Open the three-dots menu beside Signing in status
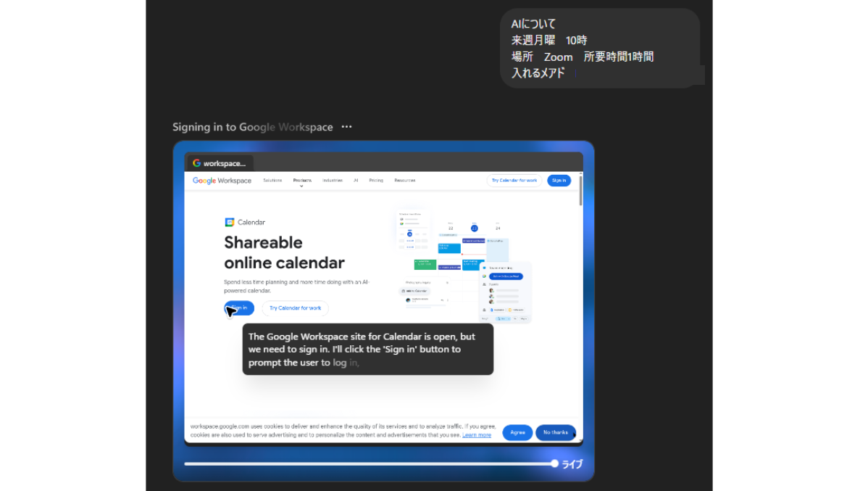This screenshot has width=868, height=491. [346, 127]
